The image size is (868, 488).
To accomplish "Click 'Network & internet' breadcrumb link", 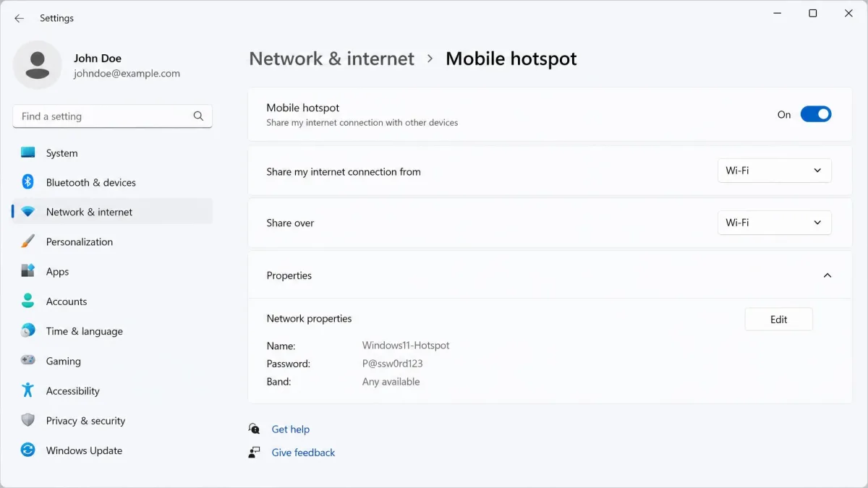I will pyautogui.click(x=331, y=59).
